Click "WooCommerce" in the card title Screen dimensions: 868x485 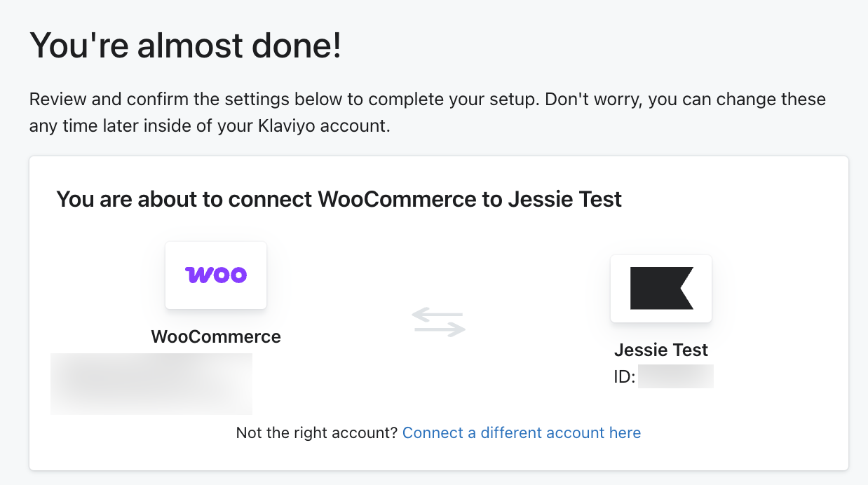click(397, 199)
